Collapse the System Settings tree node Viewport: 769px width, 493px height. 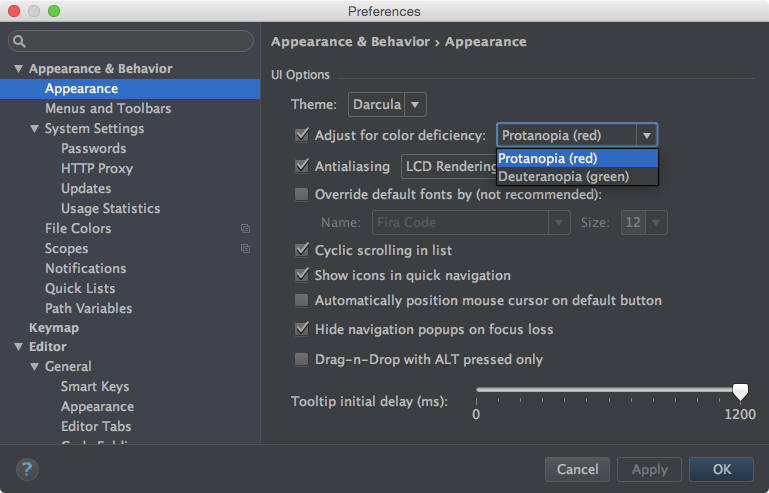click(x=34, y=129)
